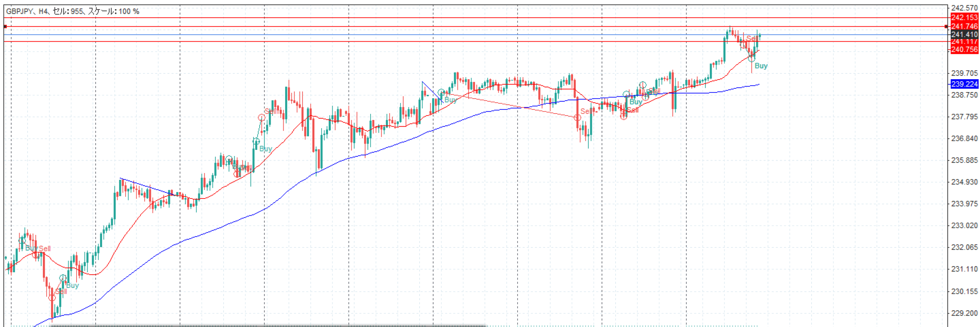This screenshot has width=980, height=327.
Task: Click the red 240.756 price level label
Action: point(964,50)
